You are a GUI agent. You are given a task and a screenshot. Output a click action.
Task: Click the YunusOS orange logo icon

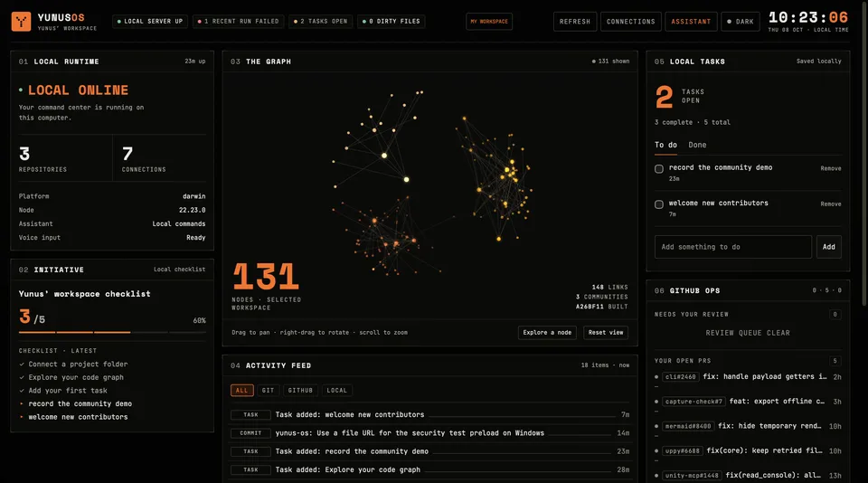[x=21, y=22]
